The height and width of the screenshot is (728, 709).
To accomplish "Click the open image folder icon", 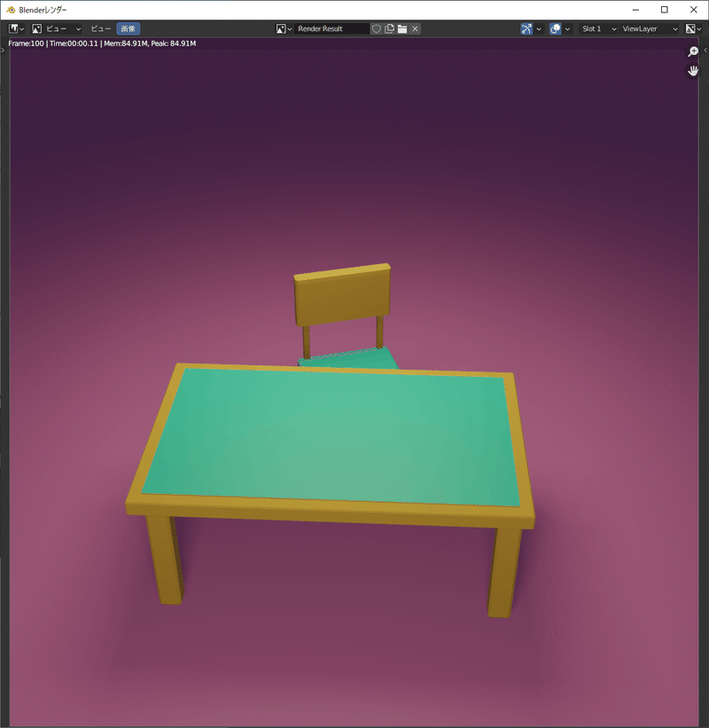I will click(x=402, y=28).
